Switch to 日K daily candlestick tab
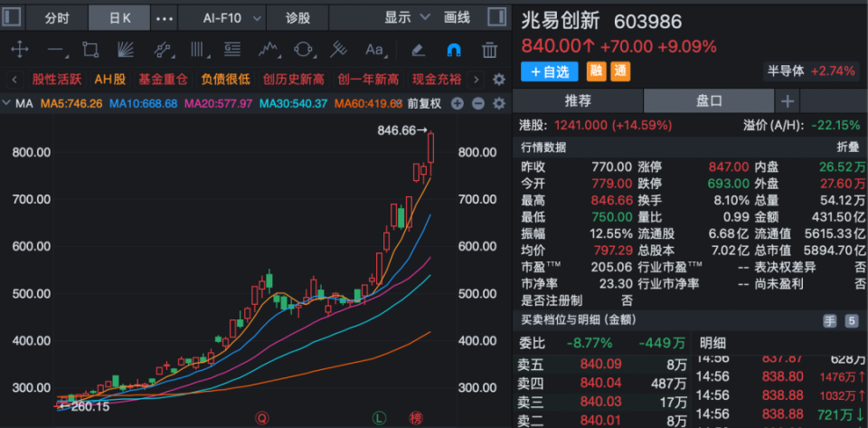The height and width of the screenshot is (428, 868). (x=119, y=18)
